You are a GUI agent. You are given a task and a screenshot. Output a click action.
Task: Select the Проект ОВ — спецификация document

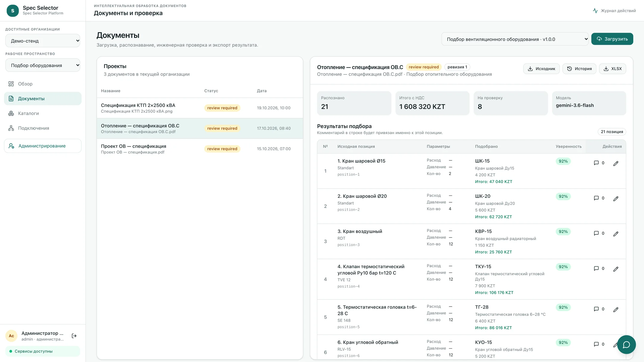click(200, 149)
